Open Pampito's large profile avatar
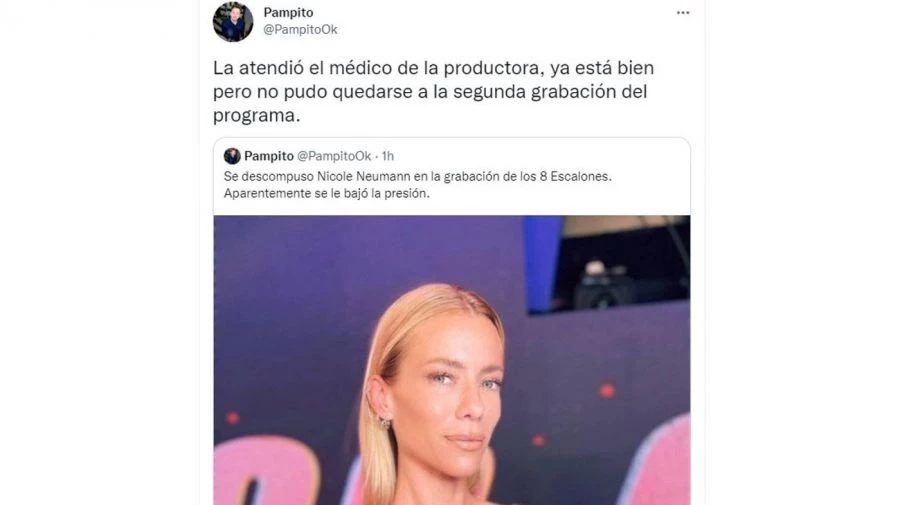The image size is (900, 505). click(x=233, y=21)
